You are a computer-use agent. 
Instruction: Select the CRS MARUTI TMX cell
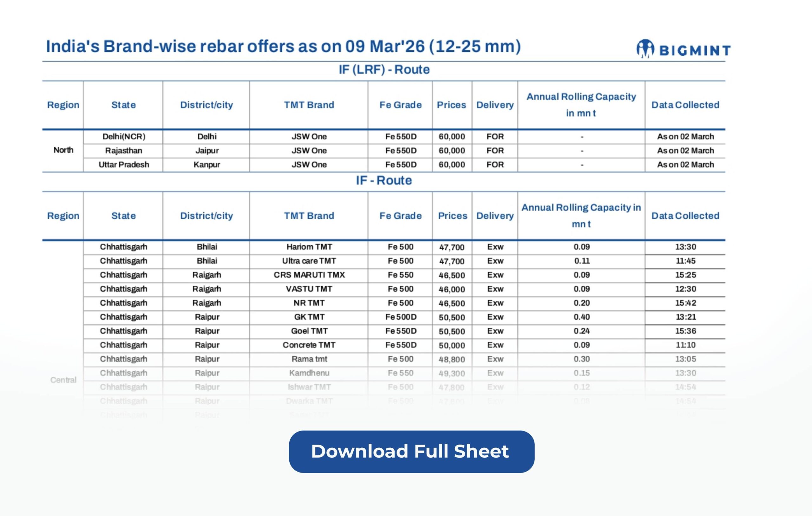click(309, 275)
